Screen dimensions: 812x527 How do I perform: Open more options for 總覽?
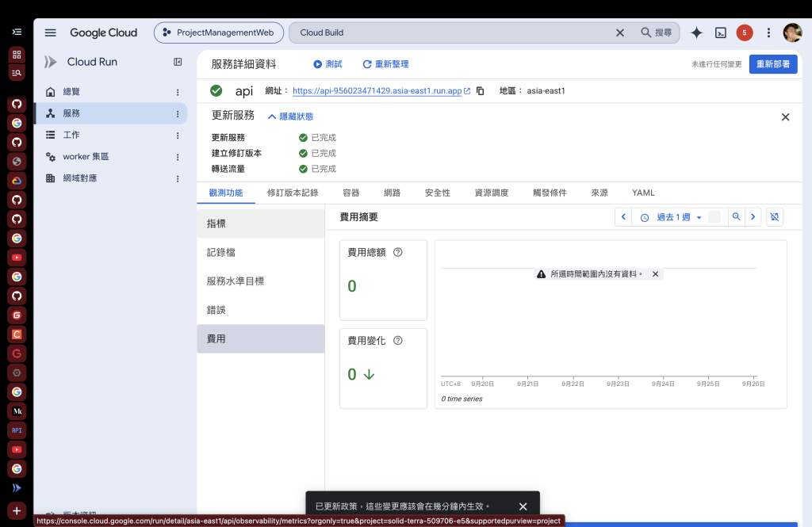(x=178, y=92)
